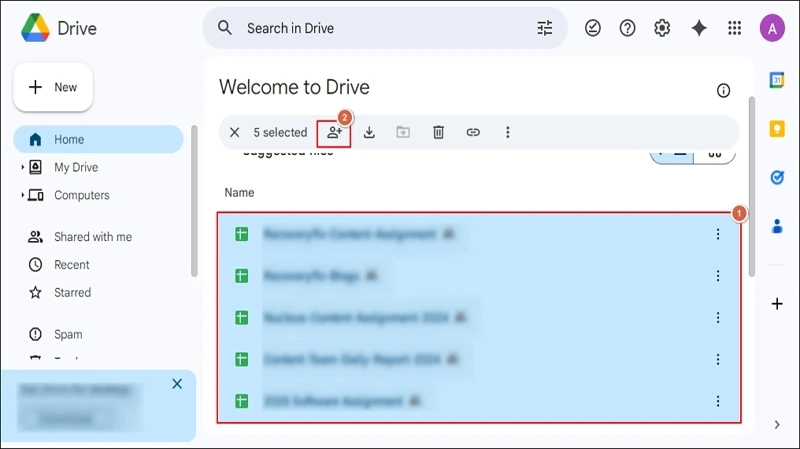800x449 pixels.
Task: Expand the Computers tree arrow
Action: point(22,195)
